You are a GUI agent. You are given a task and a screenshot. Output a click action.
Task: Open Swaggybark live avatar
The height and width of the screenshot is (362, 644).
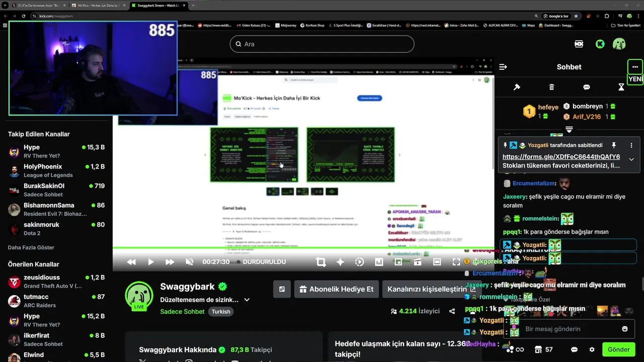(139, 295)
